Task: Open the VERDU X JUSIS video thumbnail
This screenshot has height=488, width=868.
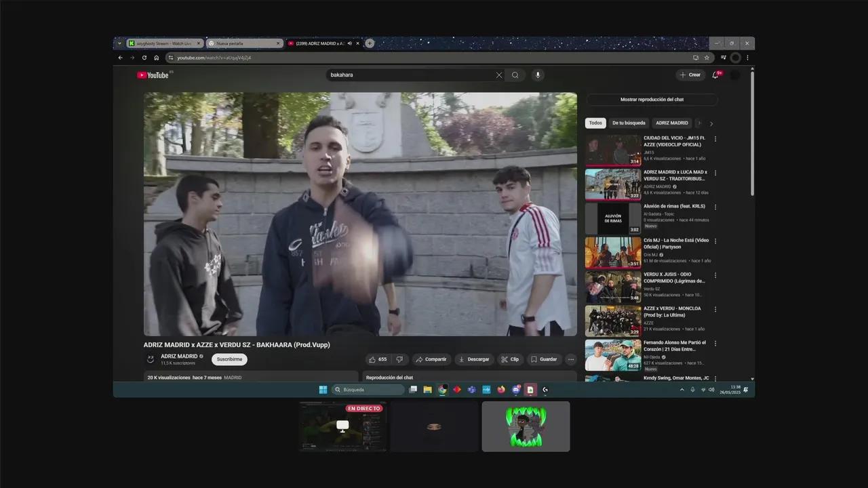Action: click(x=612, y=286)
